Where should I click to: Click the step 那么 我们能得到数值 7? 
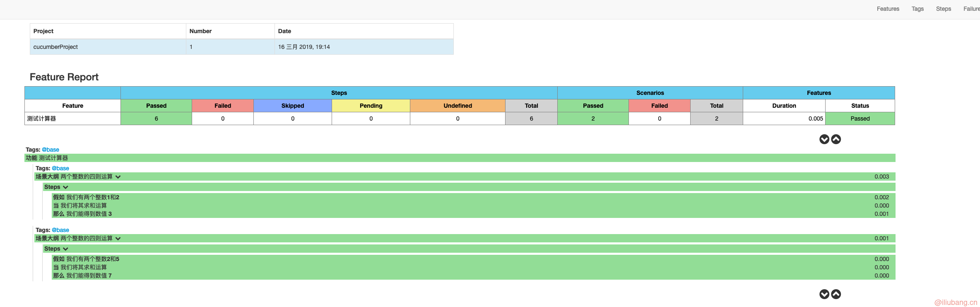[82, 276]
